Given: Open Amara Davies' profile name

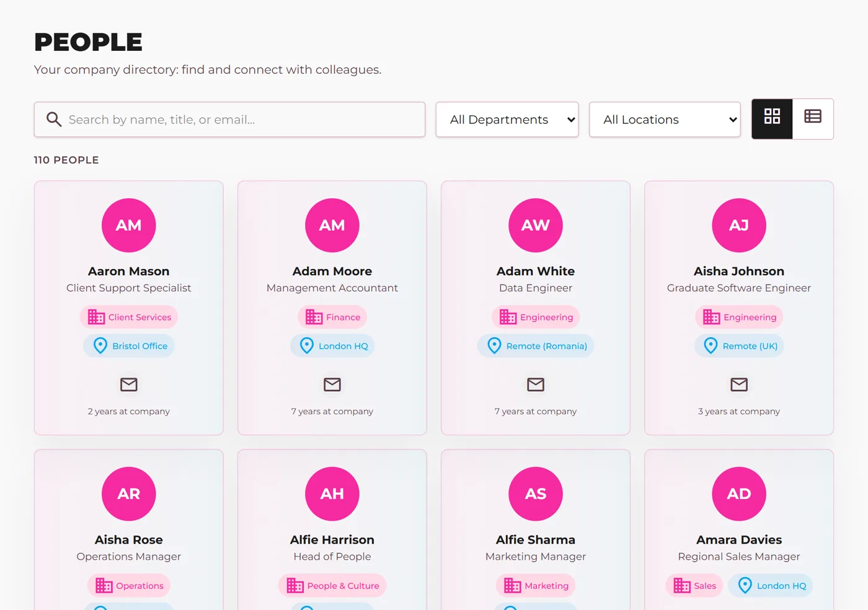Looking at the screenshot, I should point(739,540).
